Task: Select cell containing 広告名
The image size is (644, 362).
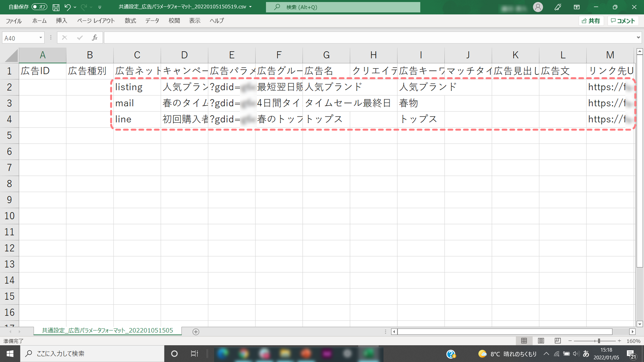Action: click(x=326, y=71)
